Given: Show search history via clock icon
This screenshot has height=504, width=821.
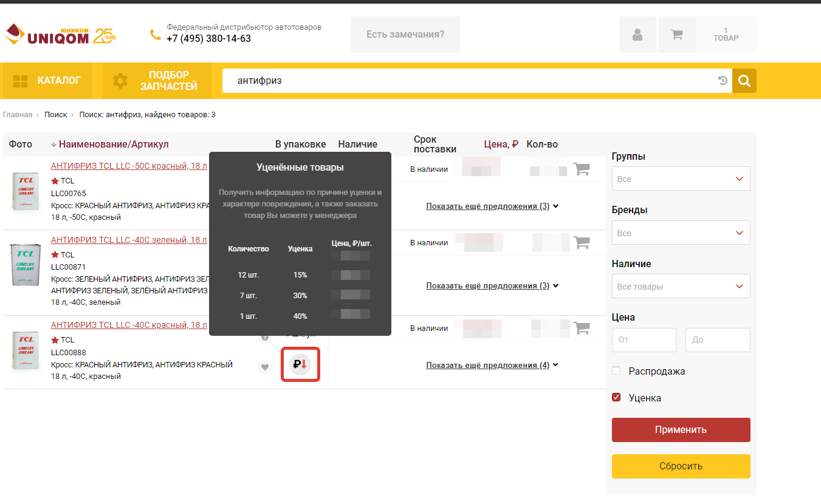Looking at the screenshot, I should click(x=723, y=81).
